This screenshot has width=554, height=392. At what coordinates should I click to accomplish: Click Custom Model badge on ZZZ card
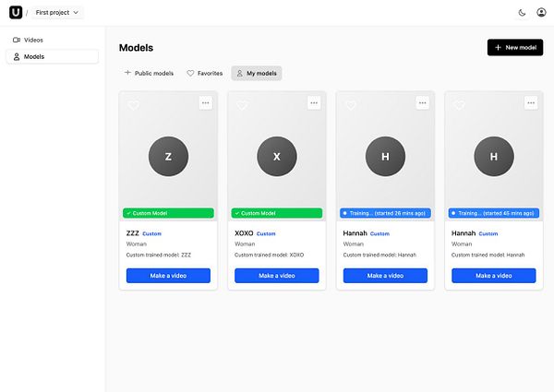(168, 213)
